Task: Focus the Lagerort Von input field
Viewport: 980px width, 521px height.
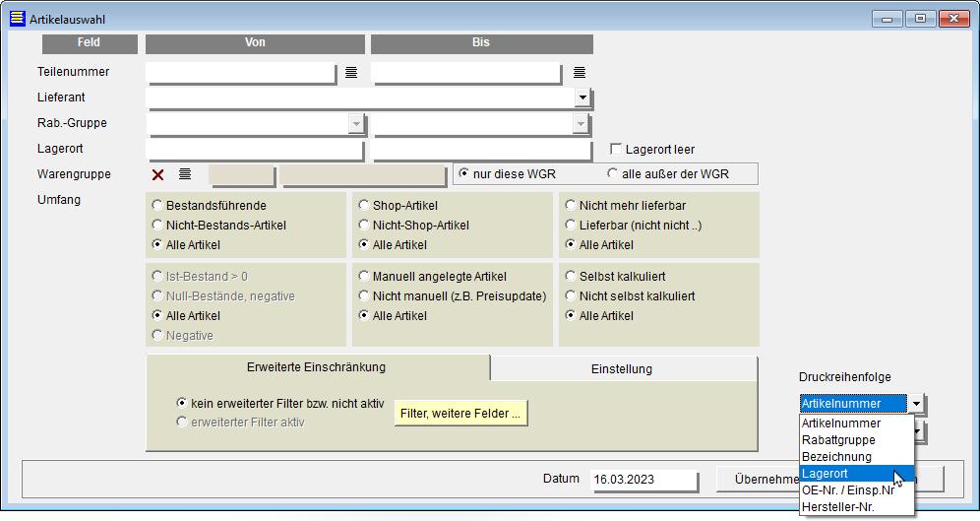Action: 255,150
